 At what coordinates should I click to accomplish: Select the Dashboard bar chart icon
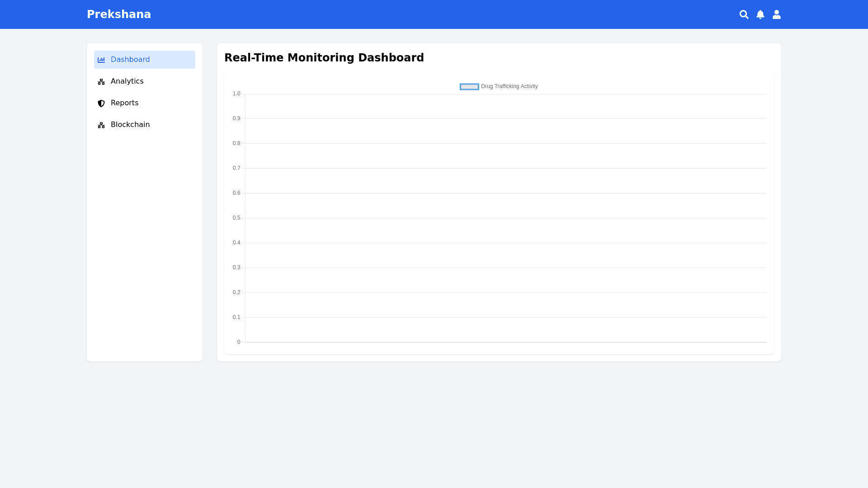click(101, 60)
